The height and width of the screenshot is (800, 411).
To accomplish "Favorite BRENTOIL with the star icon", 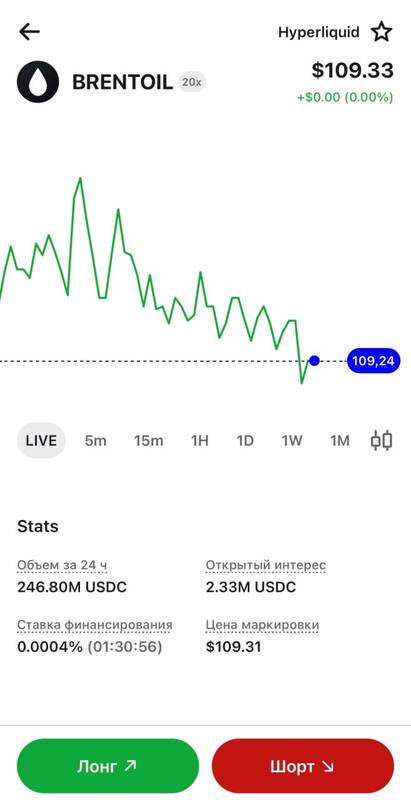I will click(381, 32).
